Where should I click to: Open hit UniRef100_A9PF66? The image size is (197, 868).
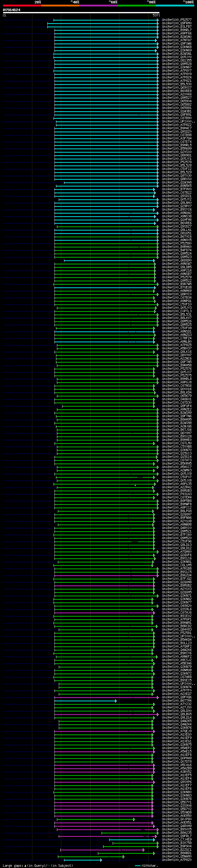pyautogui.click(x=176, y=33)
